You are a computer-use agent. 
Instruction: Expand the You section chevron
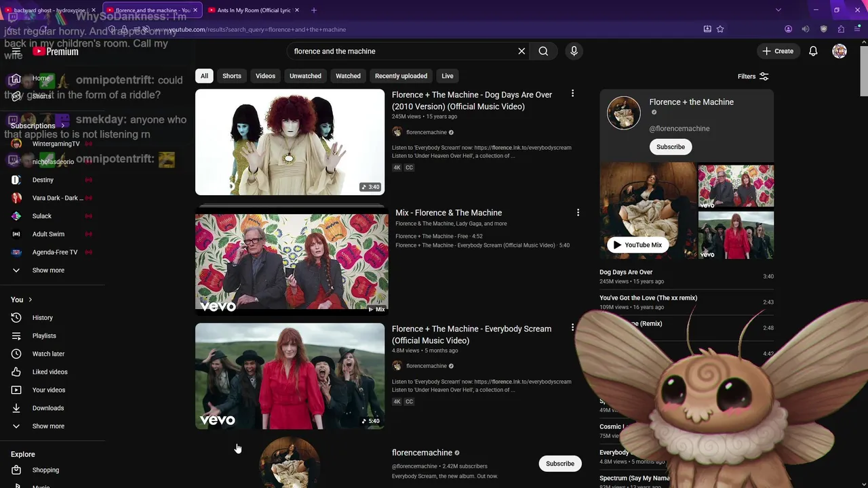coord(30,300)
